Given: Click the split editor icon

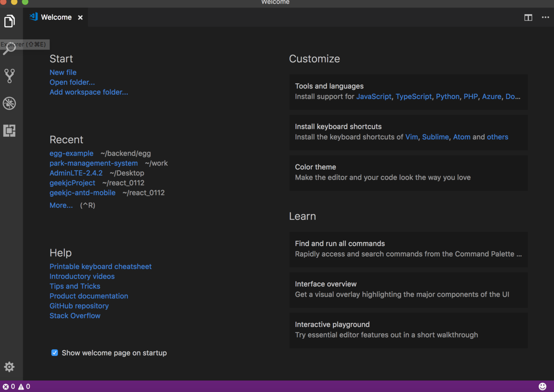Looking at the screenshot, I should point(528,17).
